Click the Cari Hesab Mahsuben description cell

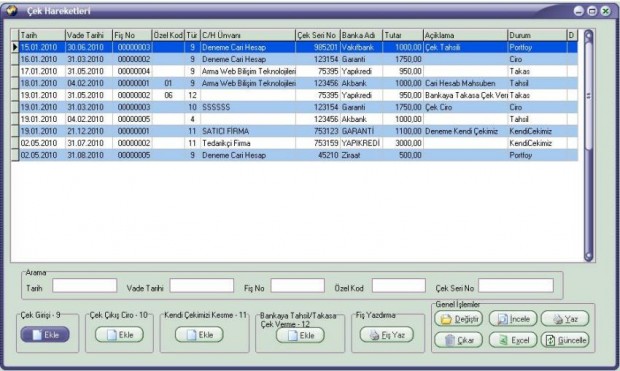pyautogui.click(x=465, y=83)
